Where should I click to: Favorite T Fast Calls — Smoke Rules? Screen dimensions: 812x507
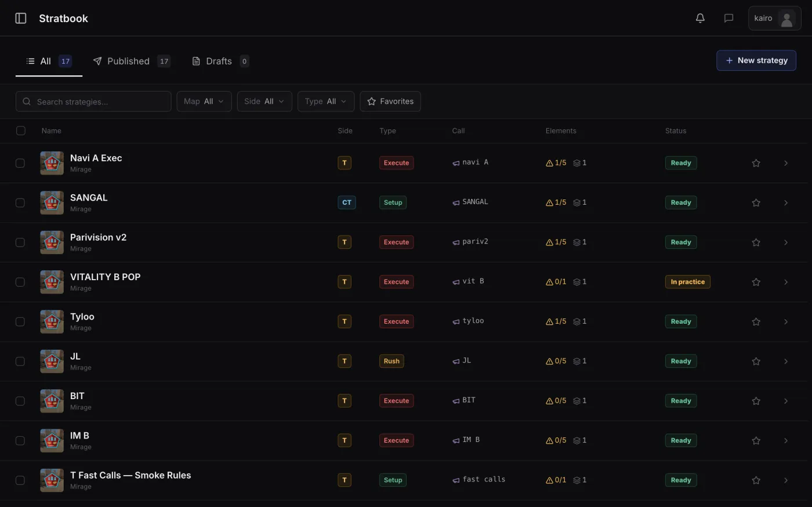(756, 480)
